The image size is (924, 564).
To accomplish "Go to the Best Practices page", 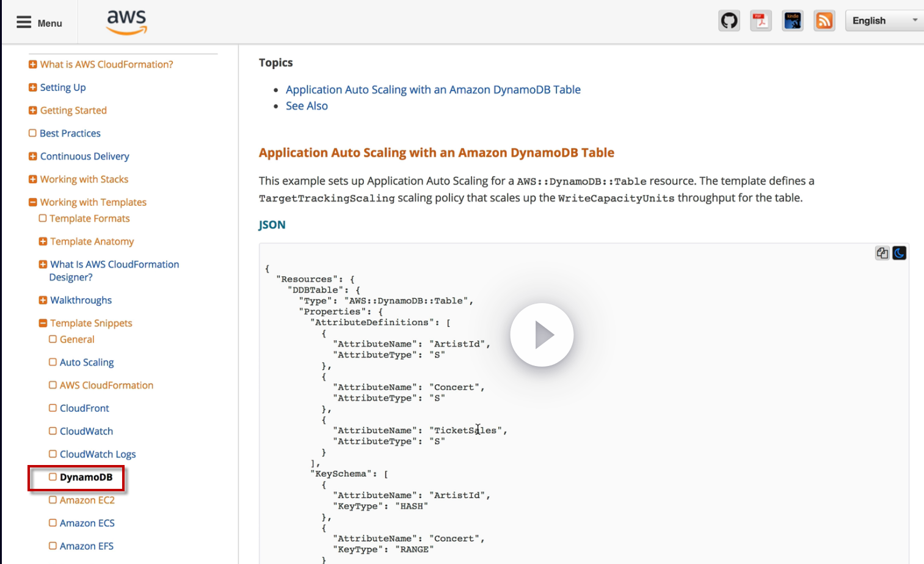I will (x=70, y=133).
